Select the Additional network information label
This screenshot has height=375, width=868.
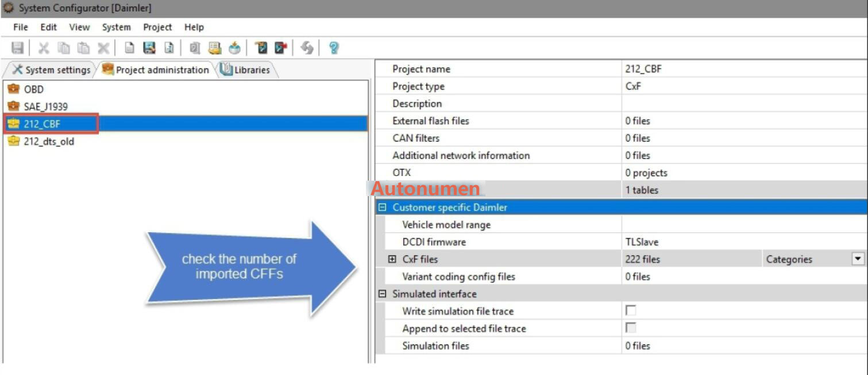[x=461, y=155]
